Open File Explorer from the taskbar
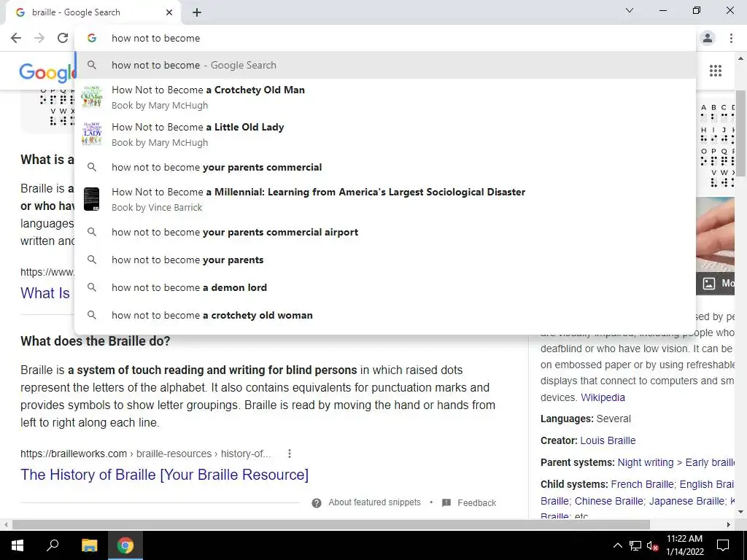 pyautogui.click(x=89, y=545)
